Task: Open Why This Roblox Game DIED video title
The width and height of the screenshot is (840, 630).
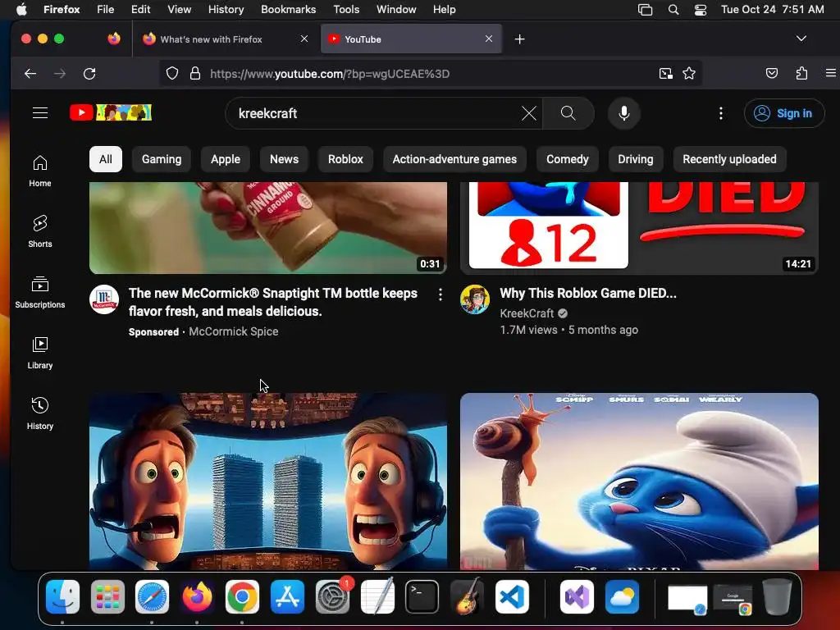Action: pos(588,293)
